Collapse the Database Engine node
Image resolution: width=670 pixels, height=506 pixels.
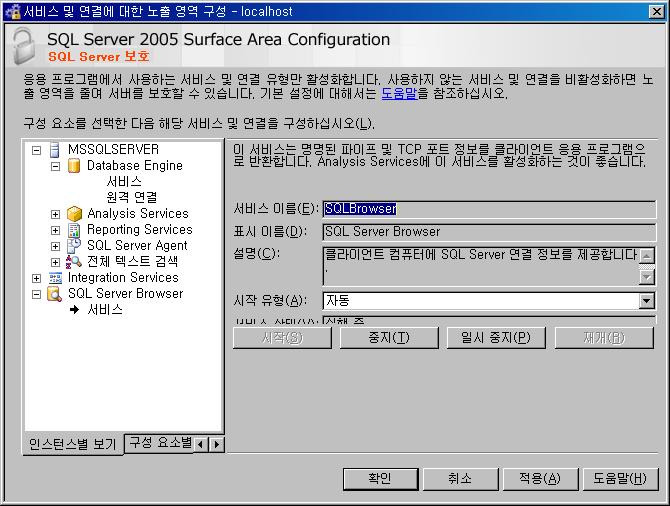coord(56,166)
